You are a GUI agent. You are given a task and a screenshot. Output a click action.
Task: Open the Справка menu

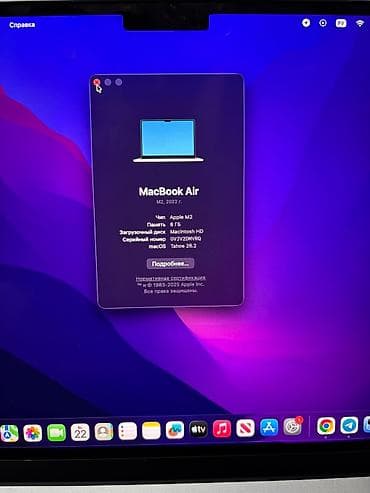tap(22, 25)
